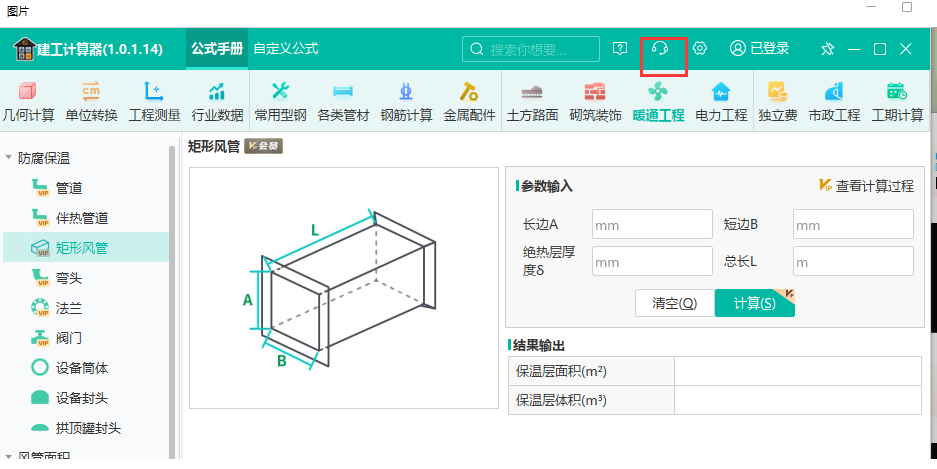Click 查看计算过程 to view calculation steps
937x469 pixels.
pyautogui.click(x=866, y=186)
